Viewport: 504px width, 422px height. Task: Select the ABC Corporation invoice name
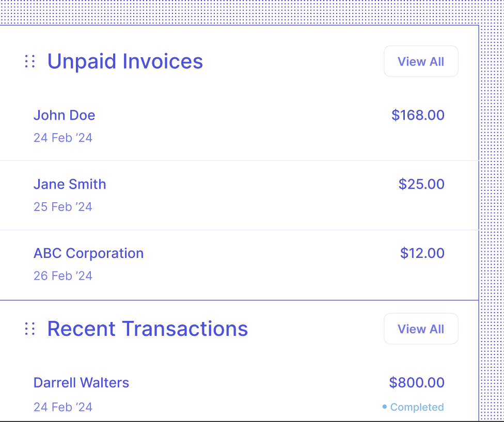click(88, 253)
